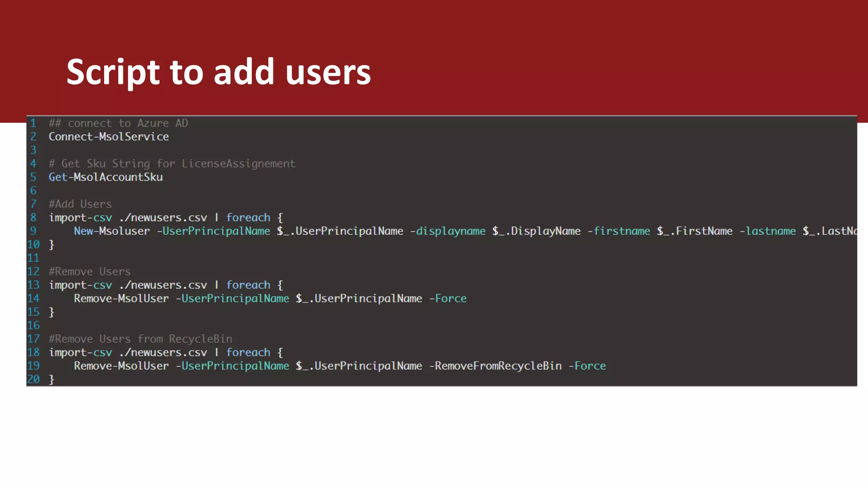Click the '#Remove Users' comment on line 12

click(90, 272)
